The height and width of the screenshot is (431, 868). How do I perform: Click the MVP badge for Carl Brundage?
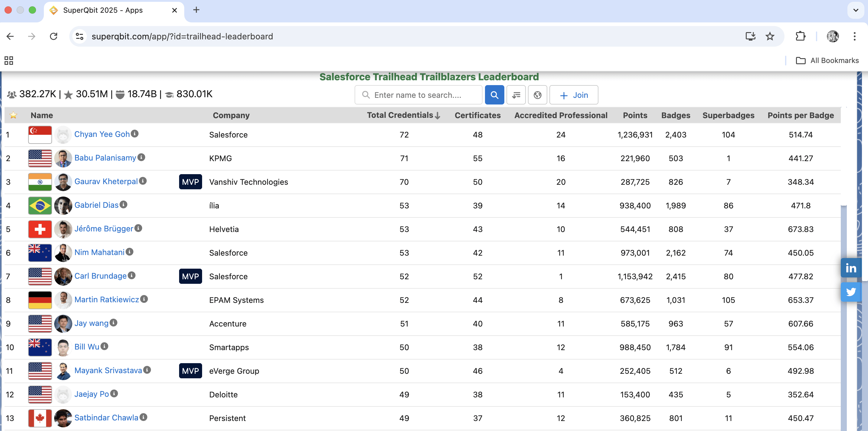point(190,276)
